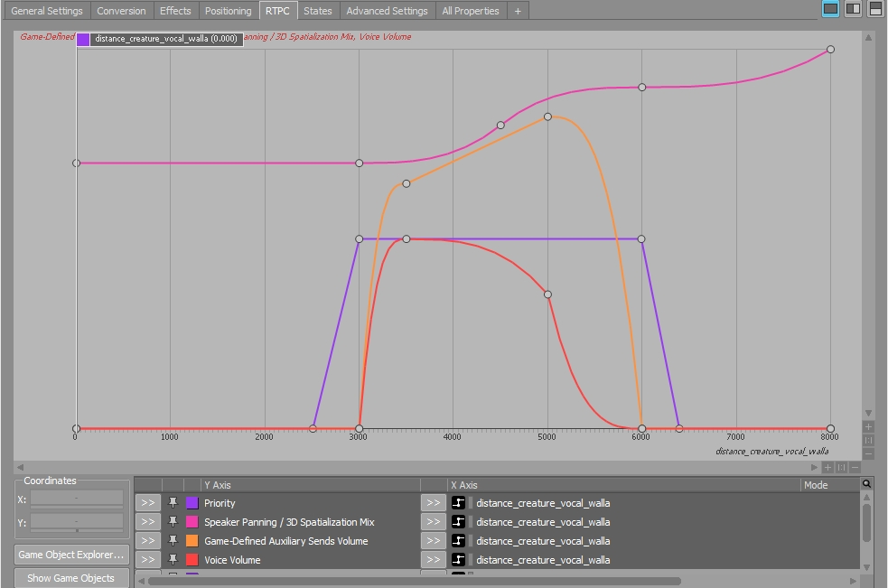Click the purple color swatch for Priority
888x588 pixels.
pos(192,503)
